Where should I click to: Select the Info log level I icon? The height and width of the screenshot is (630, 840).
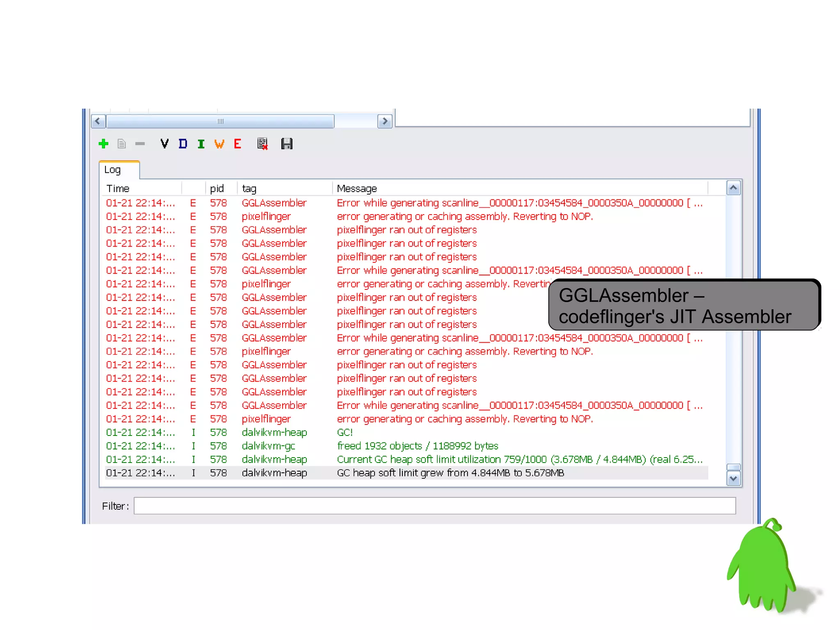pyautogui.click(x=201, y=144)
